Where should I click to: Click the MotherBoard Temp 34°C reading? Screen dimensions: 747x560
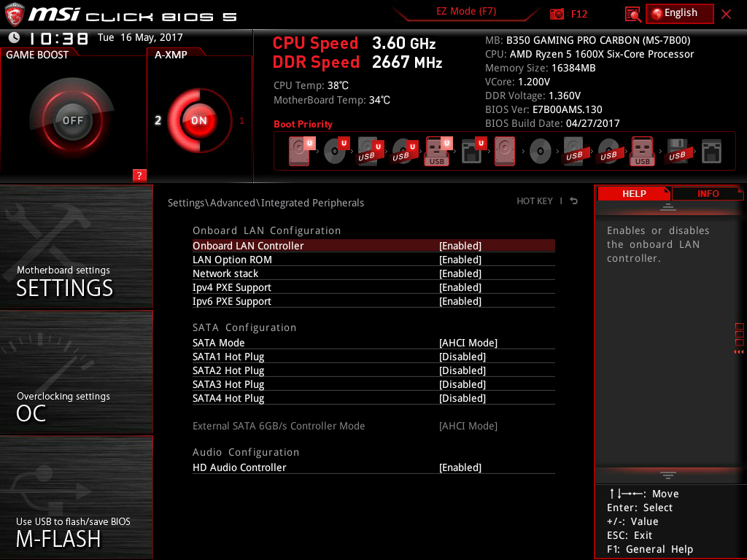332,100
